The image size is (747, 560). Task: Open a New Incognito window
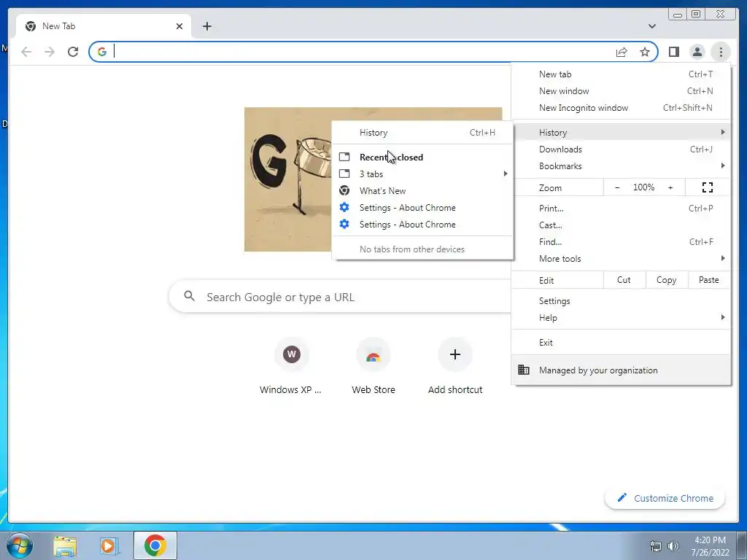pos(622,108)
